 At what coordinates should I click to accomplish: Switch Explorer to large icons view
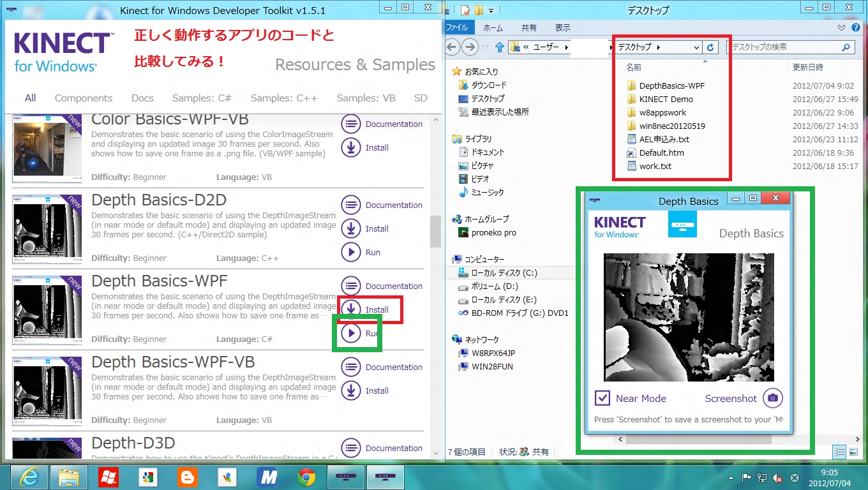[853, 452]
